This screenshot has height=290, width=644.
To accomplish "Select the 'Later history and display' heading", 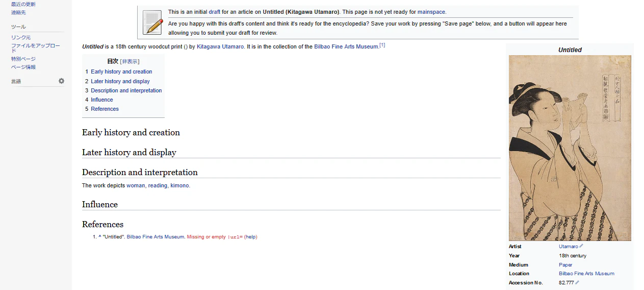I will [x=129, y=152].
